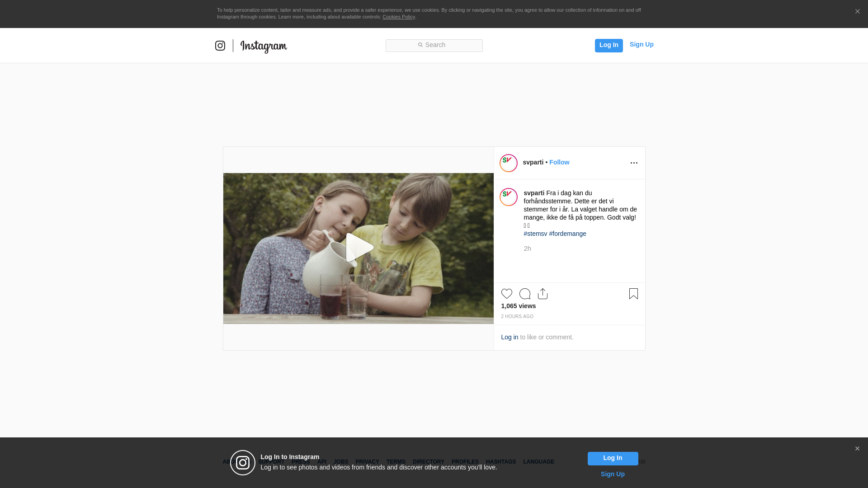The height and width of the screenshot is (488, 868).
Task: Open the PROFILES footer link
Action: coord(465,462)
